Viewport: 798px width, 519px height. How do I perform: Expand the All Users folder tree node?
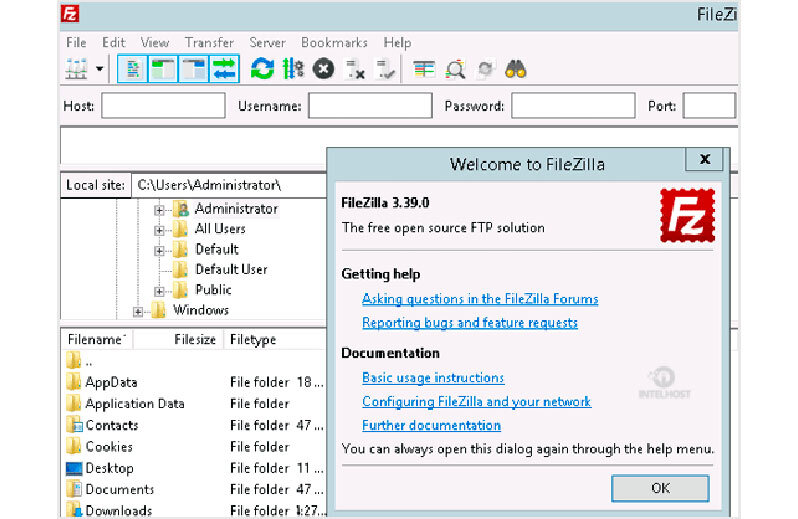pos(159,230)
